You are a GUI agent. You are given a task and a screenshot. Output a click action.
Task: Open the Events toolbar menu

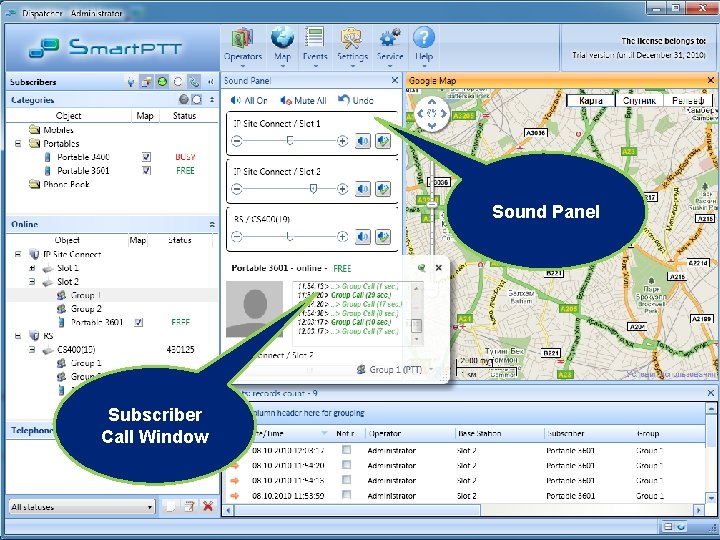(x=315, y=45)
